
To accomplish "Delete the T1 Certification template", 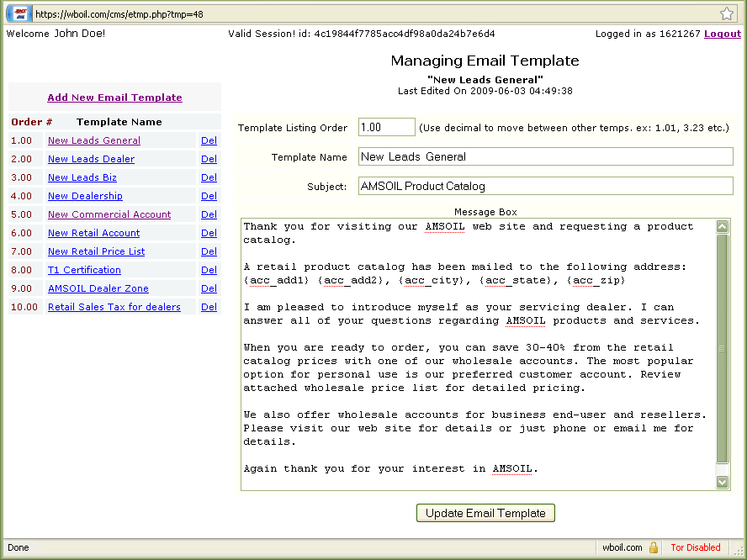I will pos(209,271).
